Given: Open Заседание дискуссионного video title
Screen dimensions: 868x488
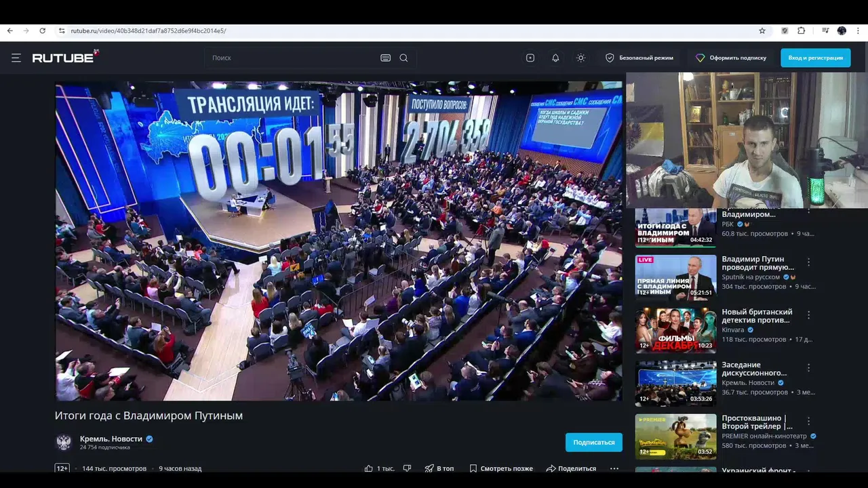Looking at the screenshot, I should coord(754,369).
